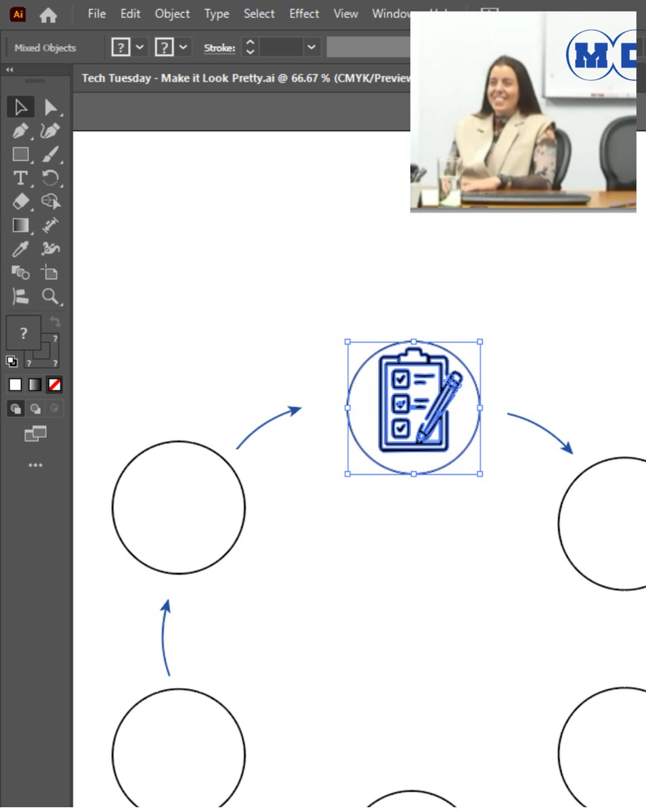This screenshot has width=646, height=812.
Task: Open the stroke weight dropdown
Action: point(311,47)
